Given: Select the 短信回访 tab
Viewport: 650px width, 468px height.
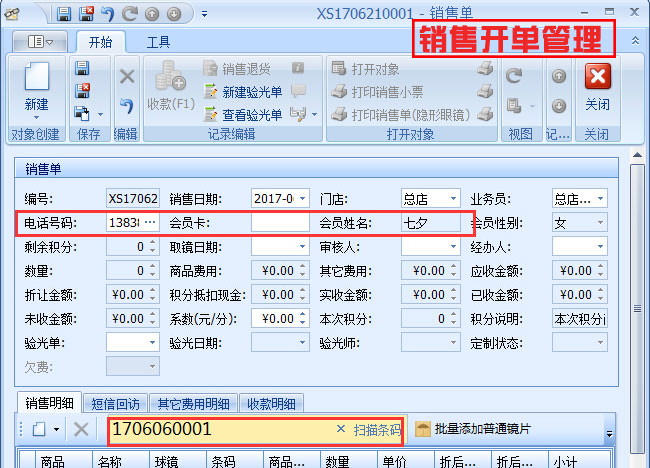Looking at the screenshot, I should [x=115, y=404].
